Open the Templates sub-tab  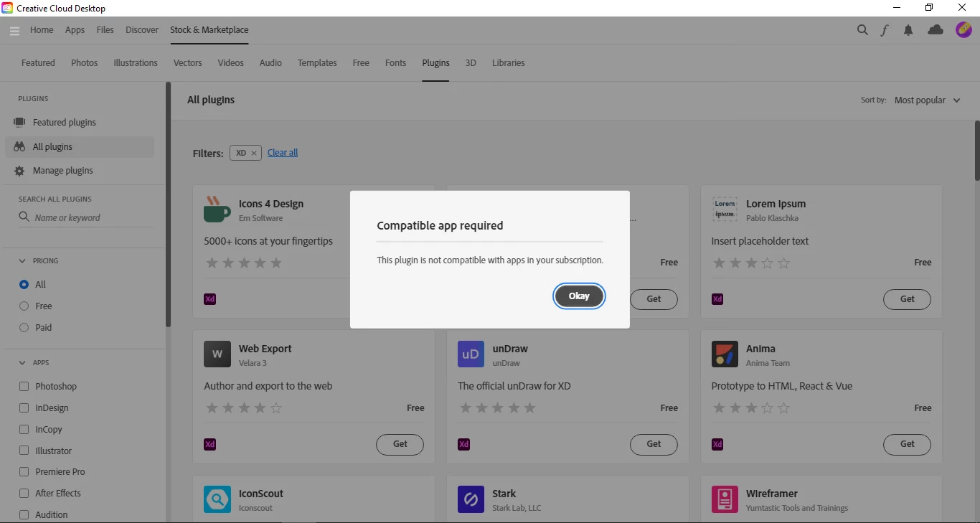(x=317, y=63)
